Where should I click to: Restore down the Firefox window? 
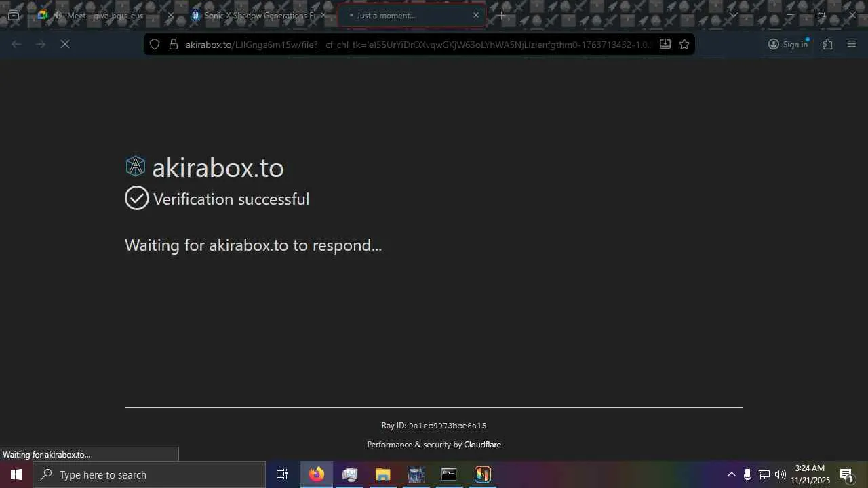tap(821, 15)
